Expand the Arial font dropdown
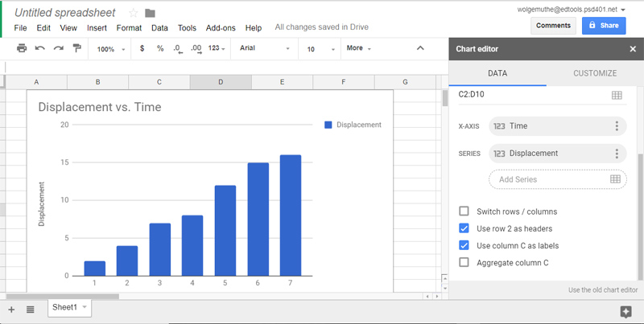644x324 pixels. click(265, 48)
